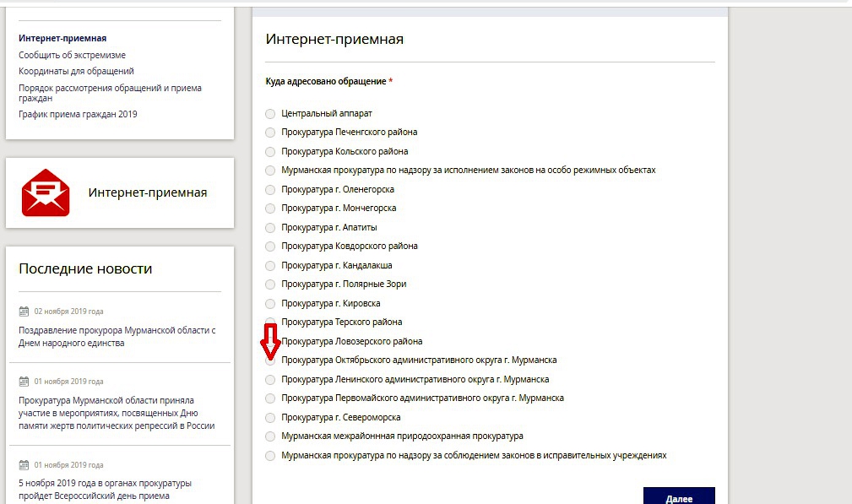Open Координаты для обращений link
The image size is (852, 504).
[x=76, y=72]
